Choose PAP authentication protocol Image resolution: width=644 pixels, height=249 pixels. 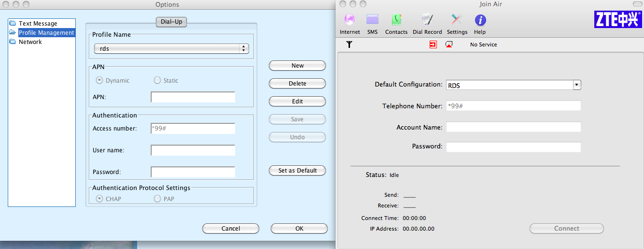tap(157, 199)
